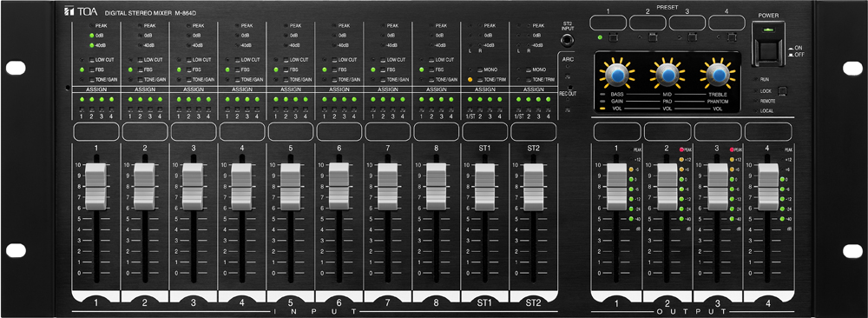
Task: Click the orange LED beside ST1 TONE/TRIM
Action: [x=470, y=80]
